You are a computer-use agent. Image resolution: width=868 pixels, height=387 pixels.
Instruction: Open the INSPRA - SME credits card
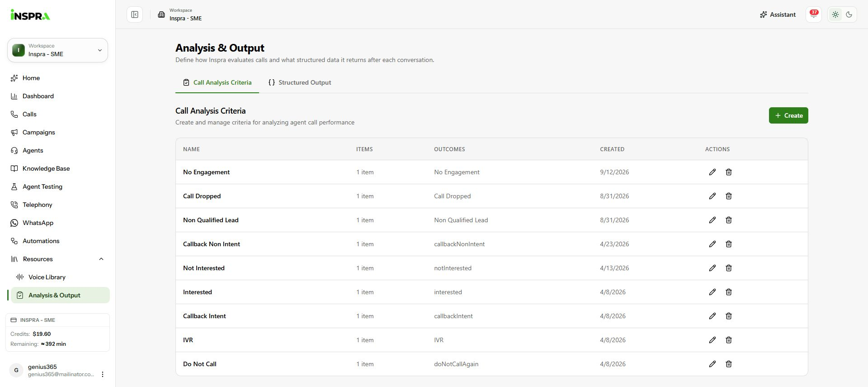57,332
